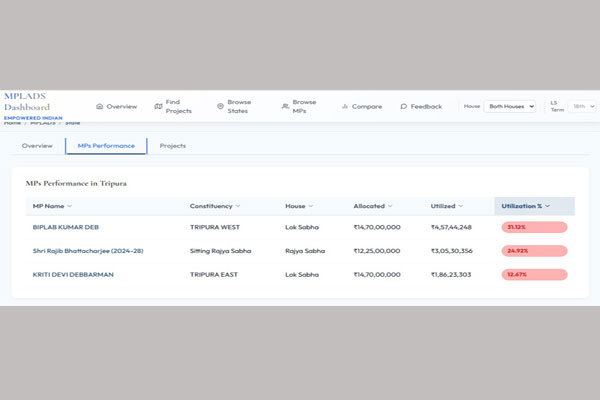
Task: Click the Compare bar chart icon
Action: pyautogui.click(x=345, y=106)
